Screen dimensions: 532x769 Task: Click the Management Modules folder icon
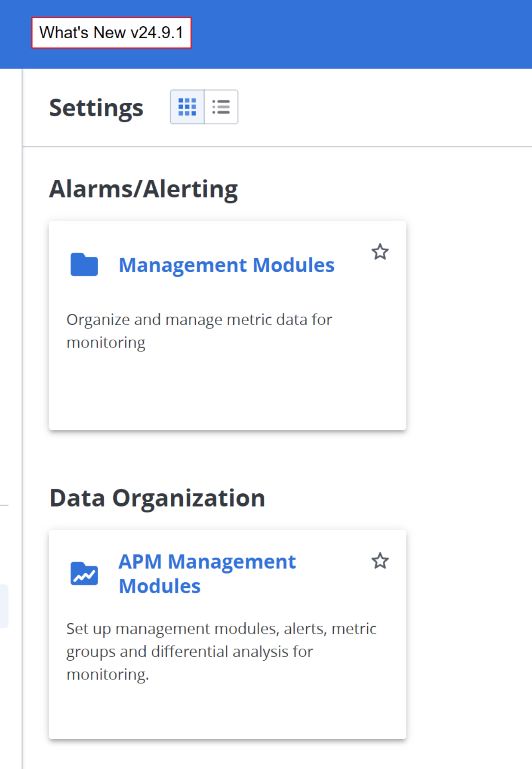(84, 265)
